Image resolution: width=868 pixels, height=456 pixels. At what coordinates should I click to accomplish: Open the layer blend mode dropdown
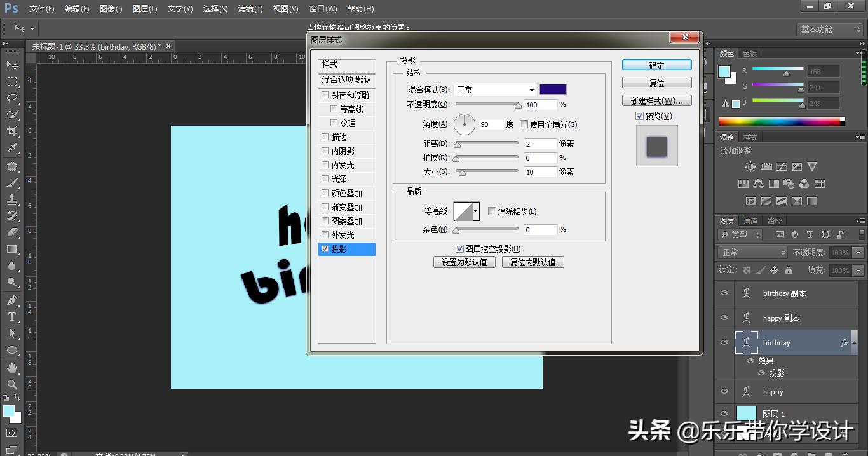click(x=752, y=252)
